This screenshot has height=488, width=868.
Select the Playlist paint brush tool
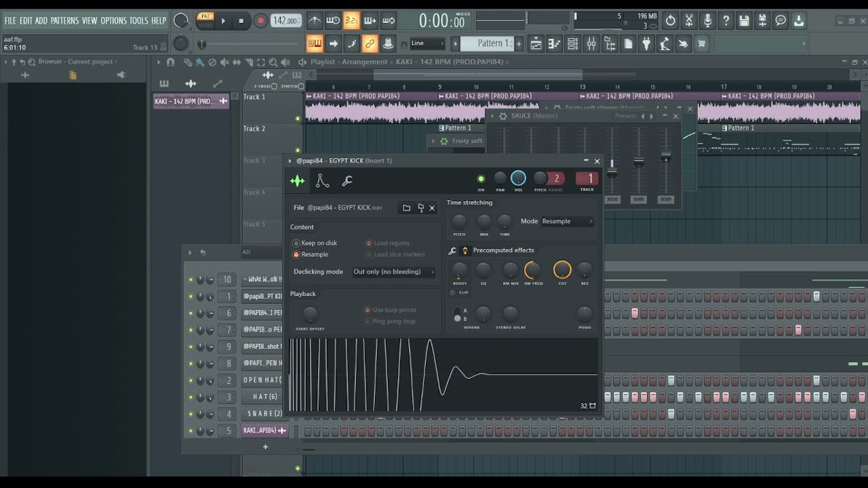[x=199, y=62]
